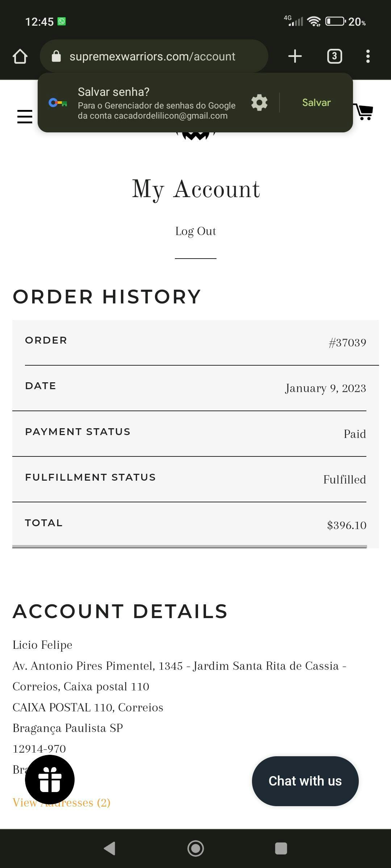391x868 pixels.
Task: Open order #37039 details
Action: [347, 343]
